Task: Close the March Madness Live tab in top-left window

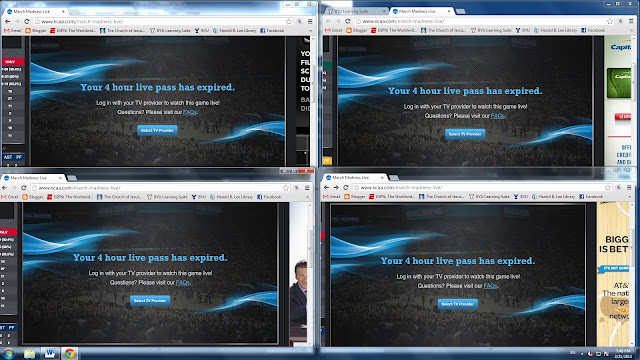Action: coord(63,12)
